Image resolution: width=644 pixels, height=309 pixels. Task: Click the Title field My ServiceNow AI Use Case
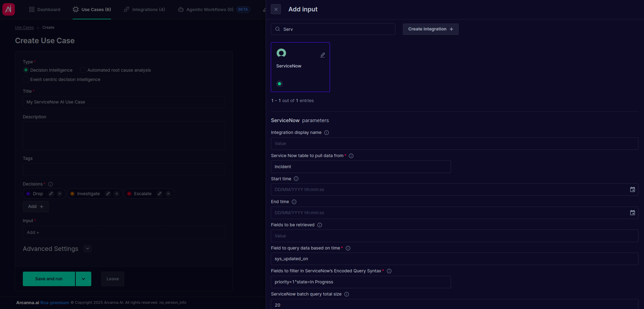coord(124,102)
